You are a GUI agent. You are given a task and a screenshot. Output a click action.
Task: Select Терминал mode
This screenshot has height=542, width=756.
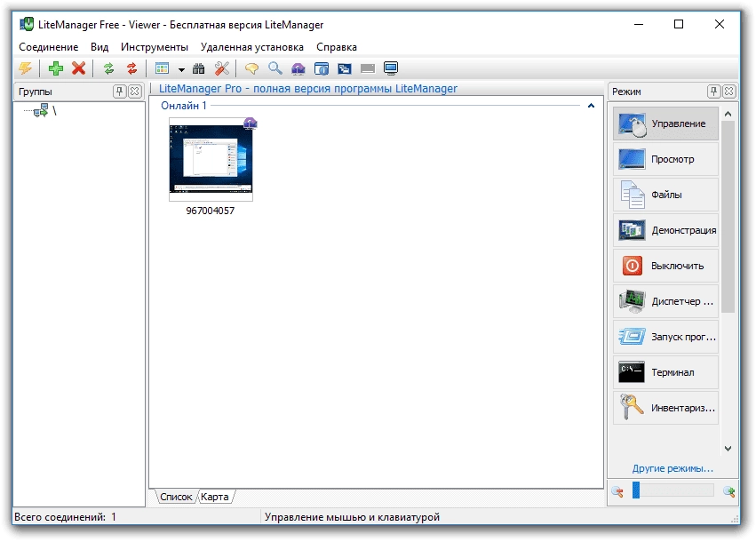point(665,372)
